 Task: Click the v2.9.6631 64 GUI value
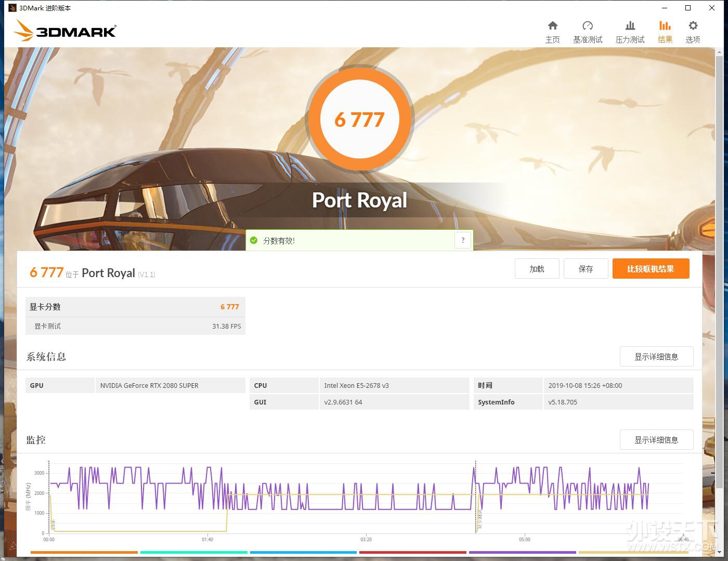click(343, 402)
